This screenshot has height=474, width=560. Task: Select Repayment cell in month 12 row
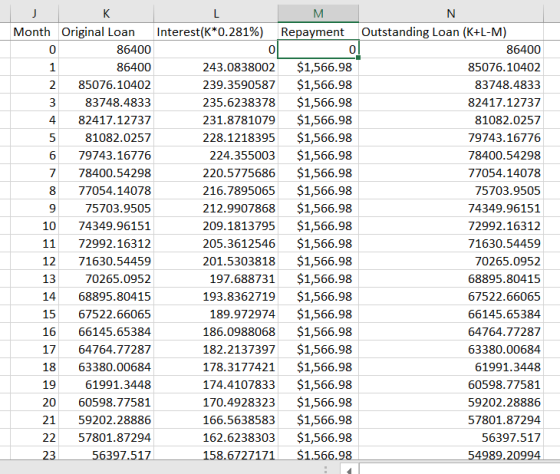(318, 261)
